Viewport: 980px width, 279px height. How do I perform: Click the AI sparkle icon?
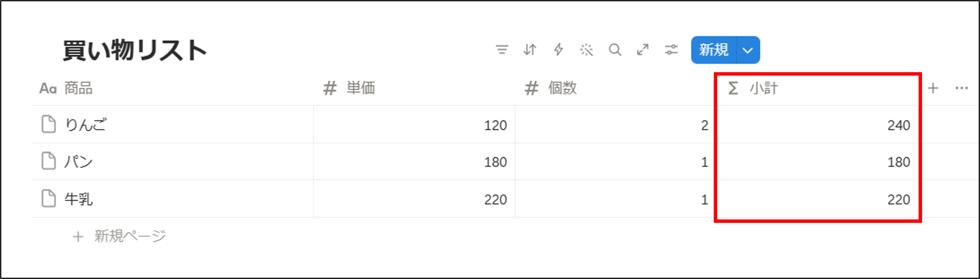(x=586, y=50)
